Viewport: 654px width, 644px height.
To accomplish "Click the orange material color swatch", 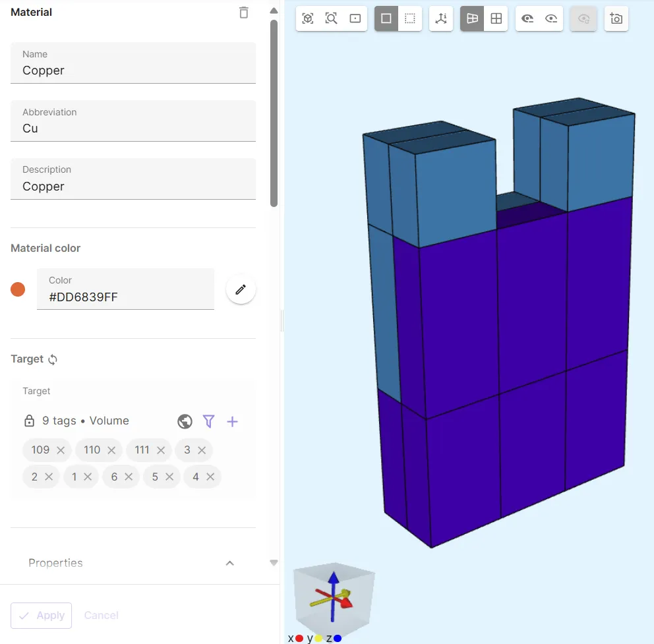I will [18, 289].
